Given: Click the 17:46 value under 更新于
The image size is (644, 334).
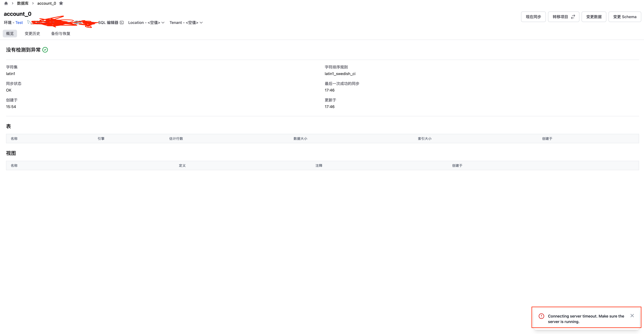Looking at the screenshot, I should [x=330, y=107].
